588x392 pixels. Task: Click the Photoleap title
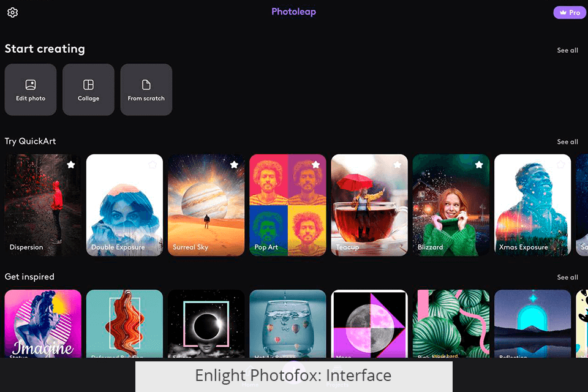[x=293, y=12]
